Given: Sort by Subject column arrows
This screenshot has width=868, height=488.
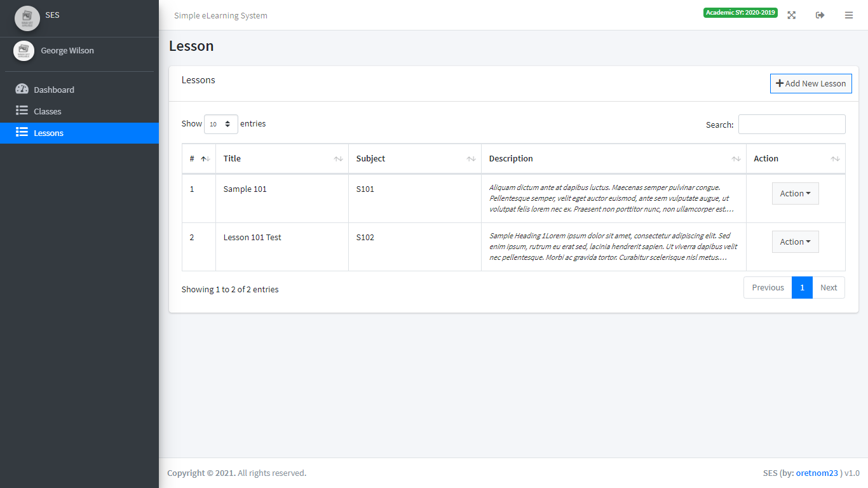Looking at the screenshot, I should pos(471,159).
